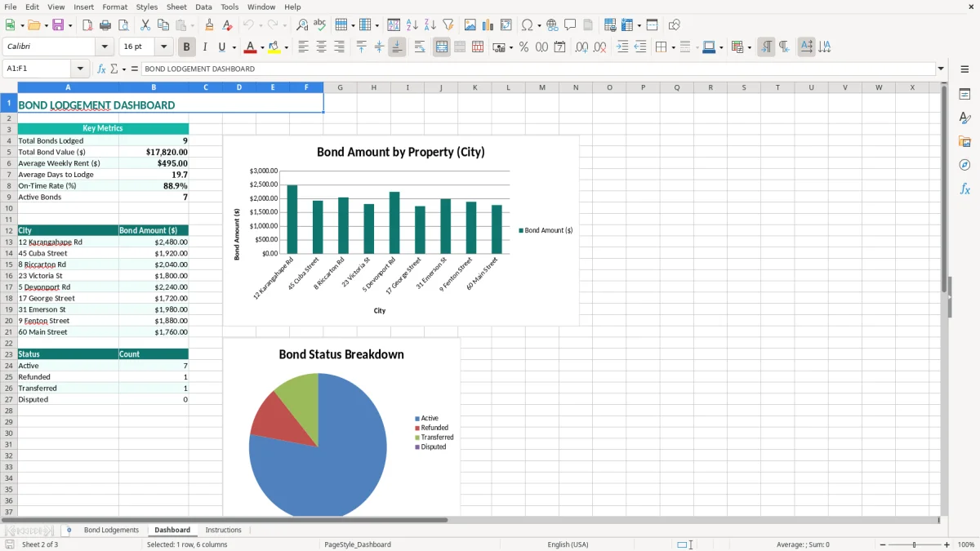Open Print Preview from the toolbar

tap(122, 25)
